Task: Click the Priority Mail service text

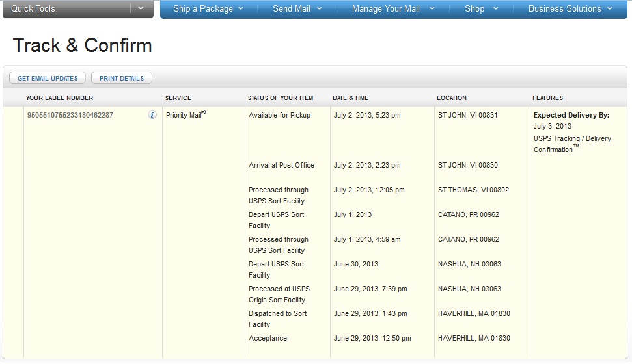Action: (x=185, y=115)
